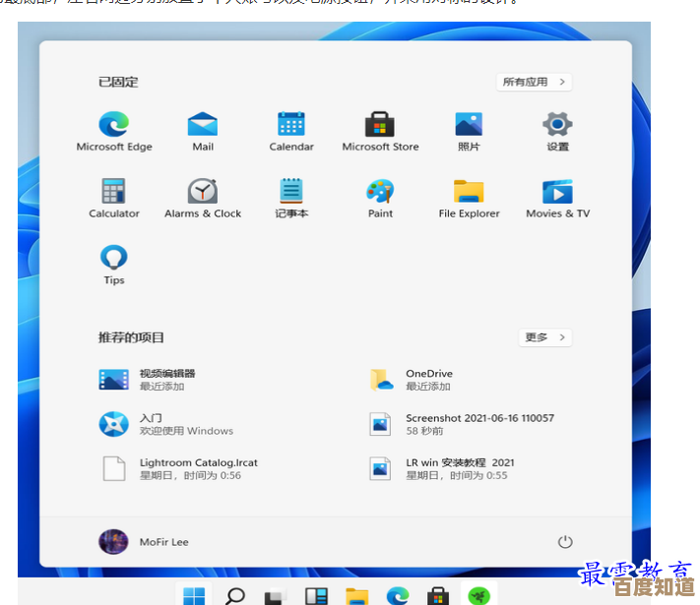Open the MoFir Lee user account menu
Image resolution: width=700 pixels, height=605 pixels.
point(144,542)
